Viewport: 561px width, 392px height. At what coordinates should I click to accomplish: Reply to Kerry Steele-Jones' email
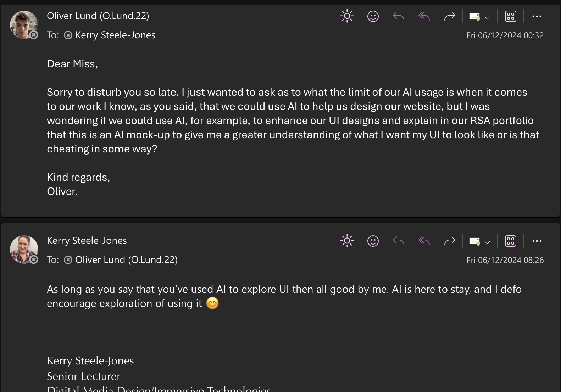(399, 241)
